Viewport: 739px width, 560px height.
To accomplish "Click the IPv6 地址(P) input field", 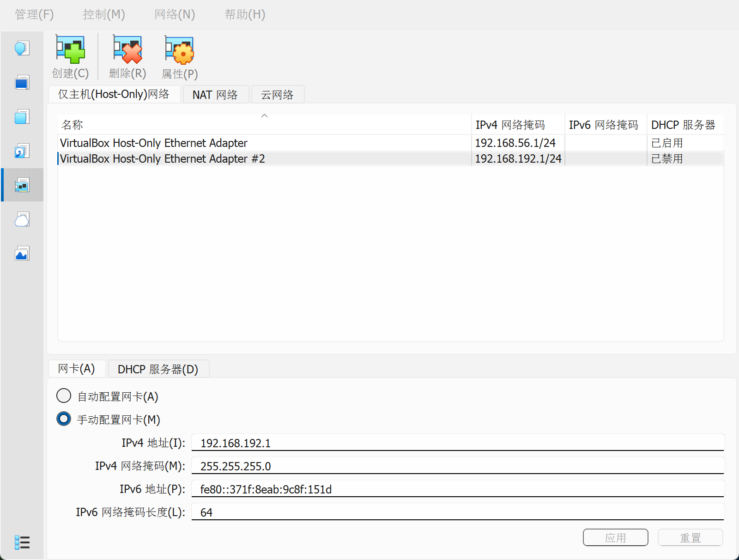I will 458,489.
